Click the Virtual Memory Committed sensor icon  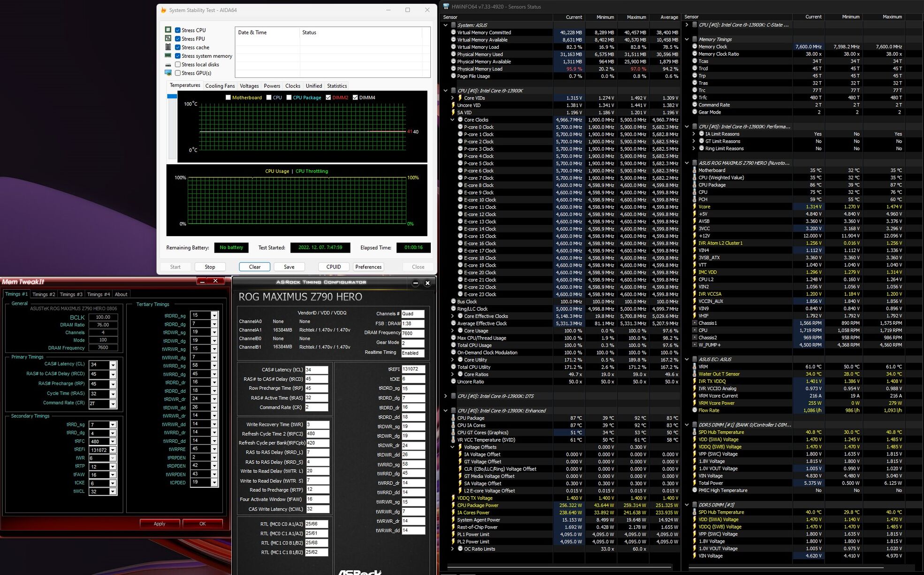pyautogui.click(x=453, y=32)
